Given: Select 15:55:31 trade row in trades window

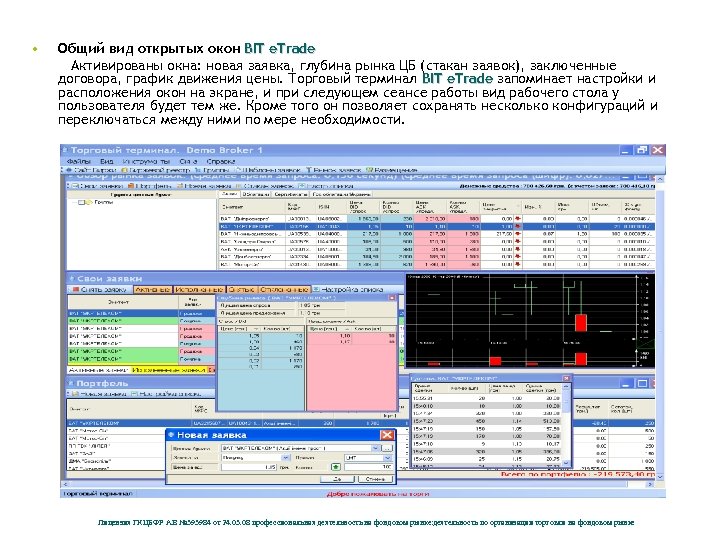Looking at the screenshot, I should [x=487, y=398].
